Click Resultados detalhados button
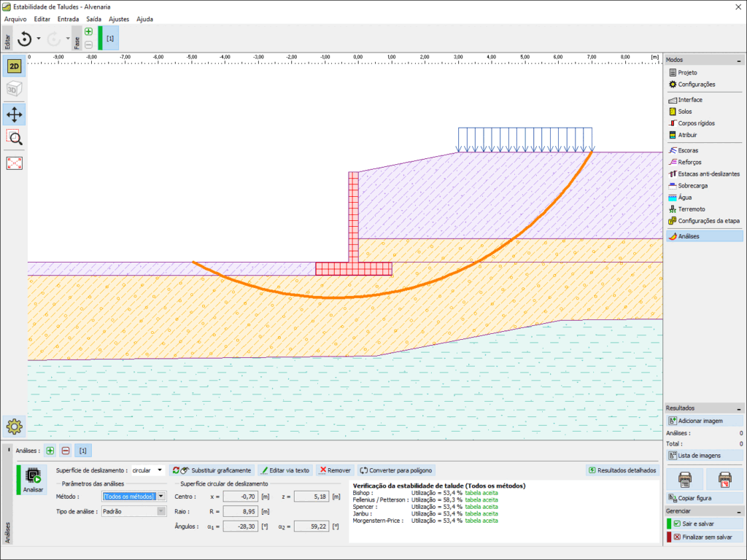The width and height of the screenshot is (747, 560). click(622, 470)
